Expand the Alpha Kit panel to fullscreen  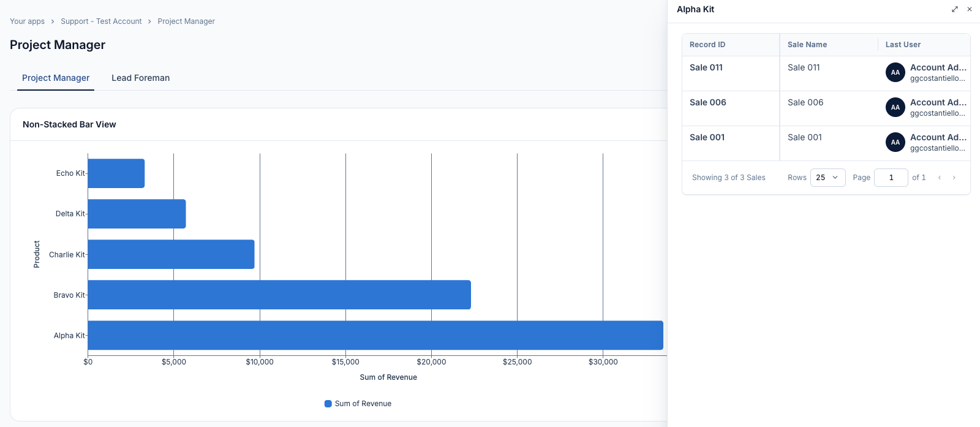pyautogui.click(x=954, y=9)
